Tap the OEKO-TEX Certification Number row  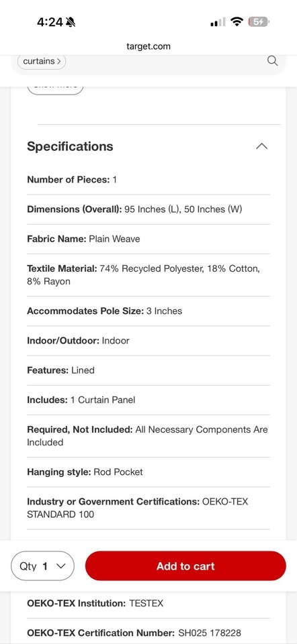pos(148,633)
